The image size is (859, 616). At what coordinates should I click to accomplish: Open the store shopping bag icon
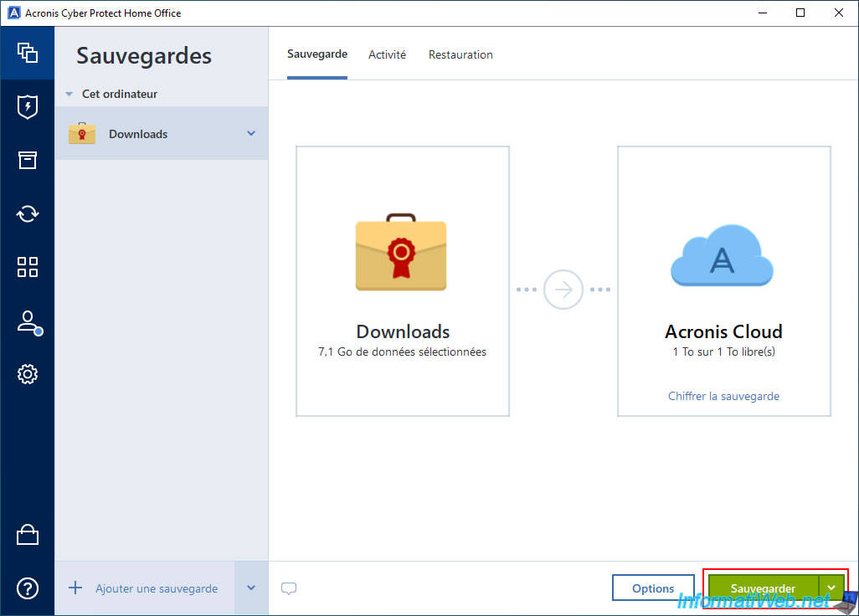coord(28,535)
